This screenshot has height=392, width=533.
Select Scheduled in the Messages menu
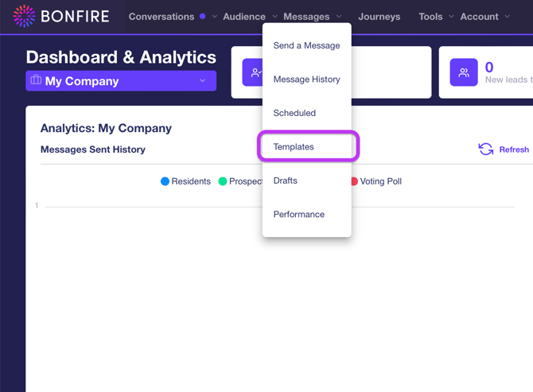(x=294, y=113)
